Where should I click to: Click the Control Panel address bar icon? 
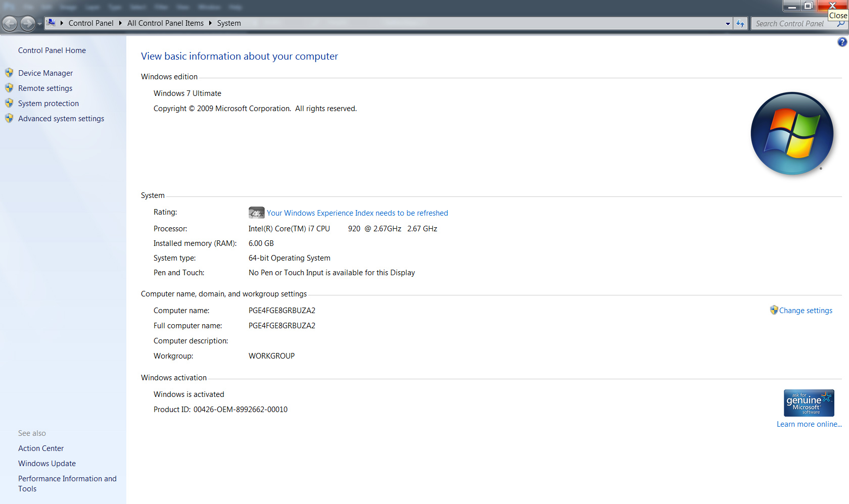[51, 23]
